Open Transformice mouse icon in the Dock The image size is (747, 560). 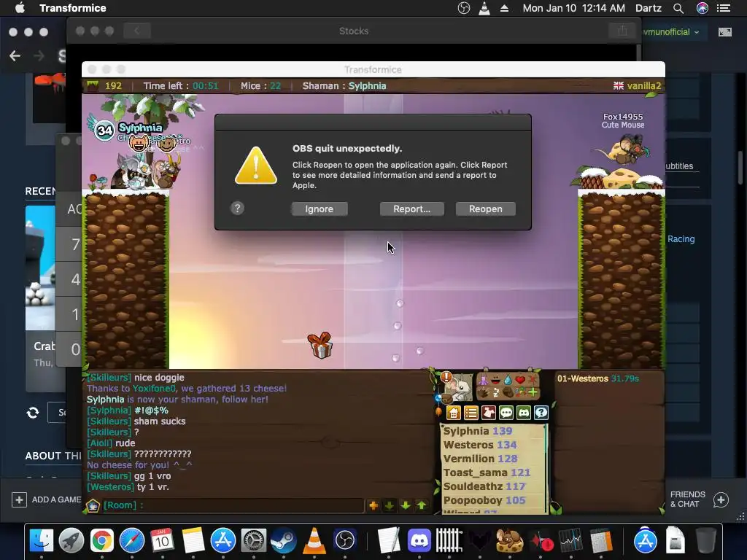point(509,540)
